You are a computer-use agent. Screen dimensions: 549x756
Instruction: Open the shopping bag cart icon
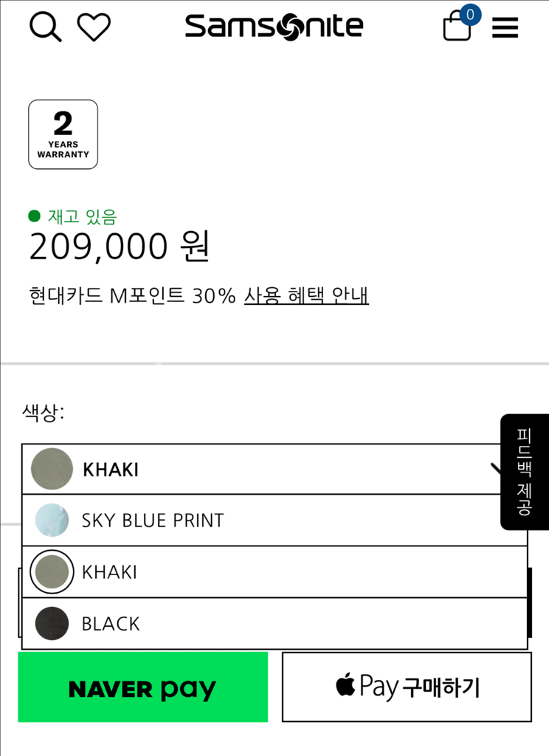pyautogui.click(x=456, y=28)
